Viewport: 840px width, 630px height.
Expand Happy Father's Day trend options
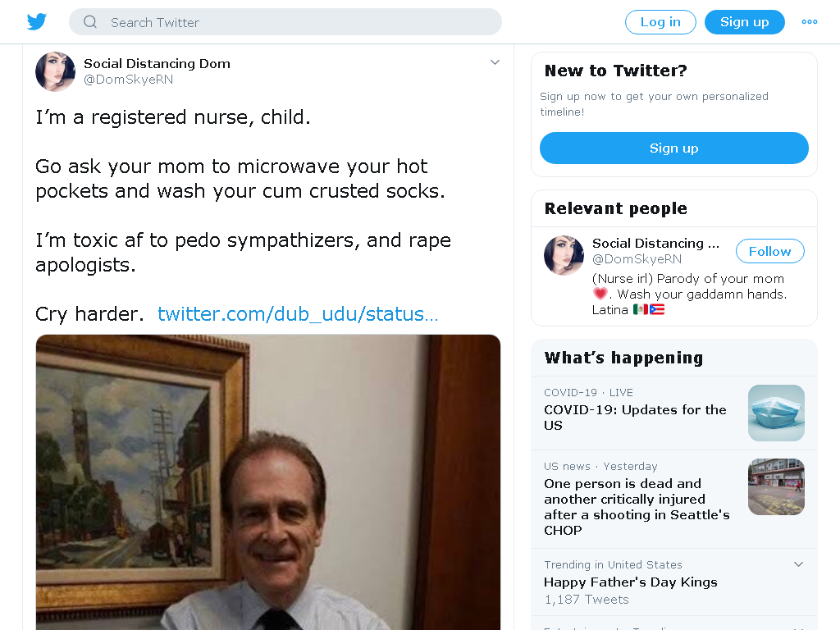(x=798, y=564)
